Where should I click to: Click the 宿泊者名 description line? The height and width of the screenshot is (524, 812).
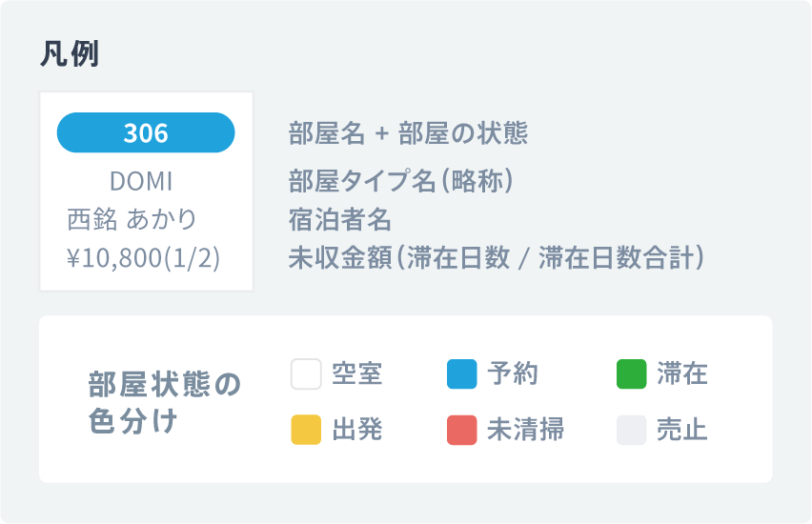click(340, 219)
